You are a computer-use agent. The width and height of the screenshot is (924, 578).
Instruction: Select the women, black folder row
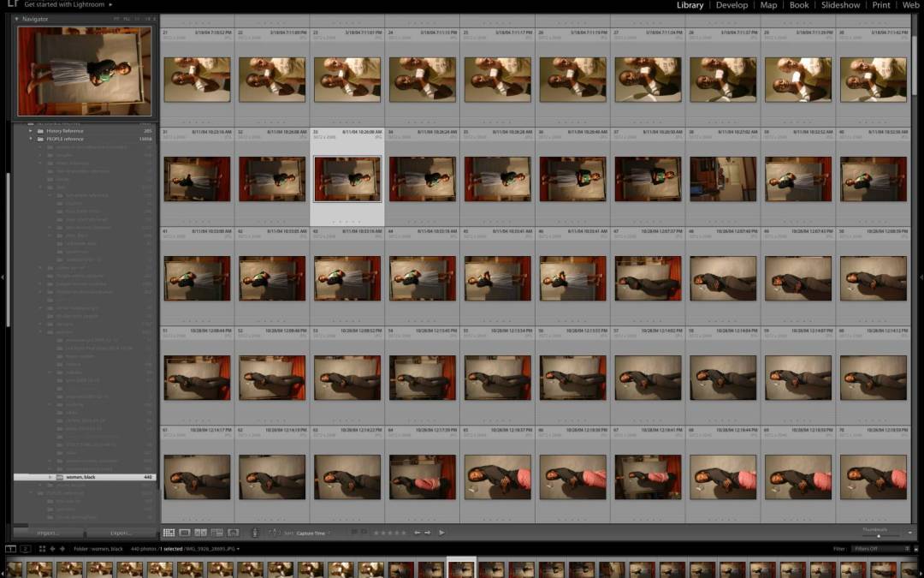pos(84,477)
